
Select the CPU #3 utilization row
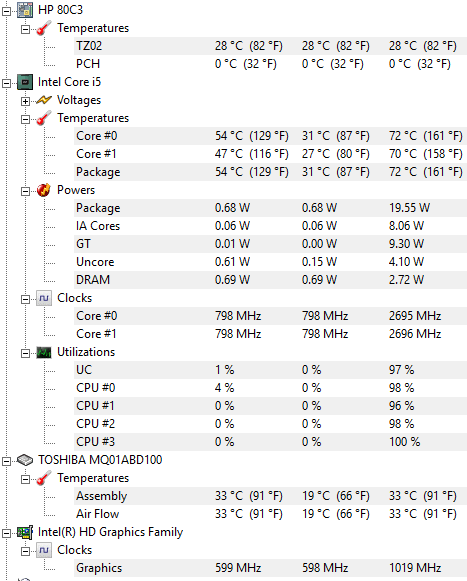[x=270, y=442]
